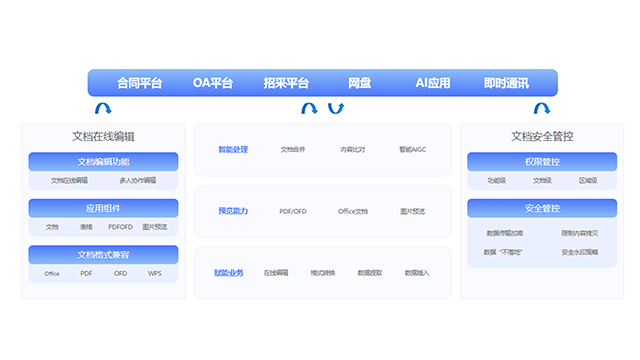Select Office文档 in 预览能力 row

click(353, 211)
